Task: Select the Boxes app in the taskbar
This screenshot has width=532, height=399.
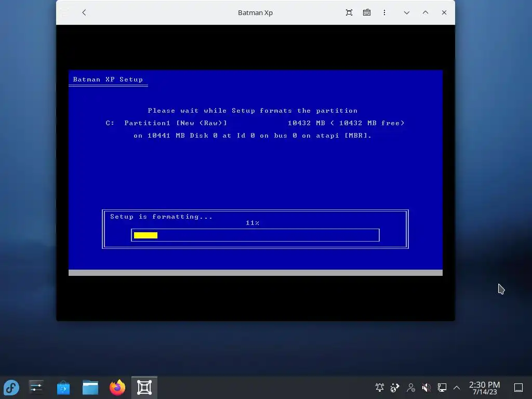Action: pos(144,388)
